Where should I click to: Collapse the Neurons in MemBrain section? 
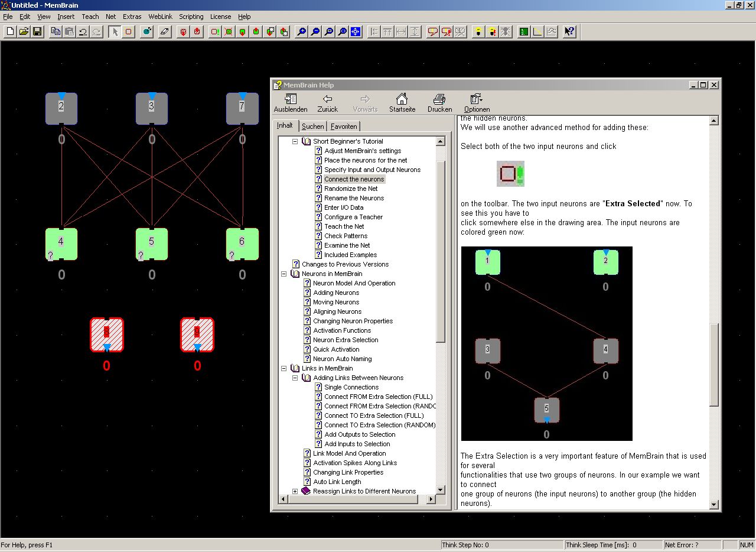[283, 274]
